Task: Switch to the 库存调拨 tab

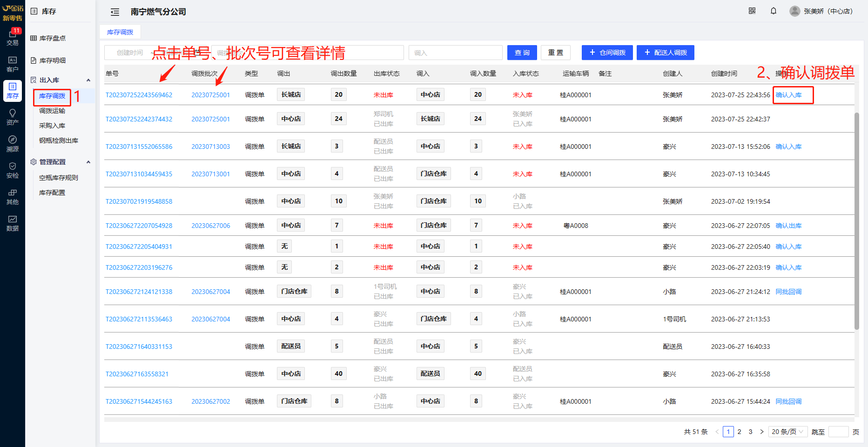Action: (120, 32)
